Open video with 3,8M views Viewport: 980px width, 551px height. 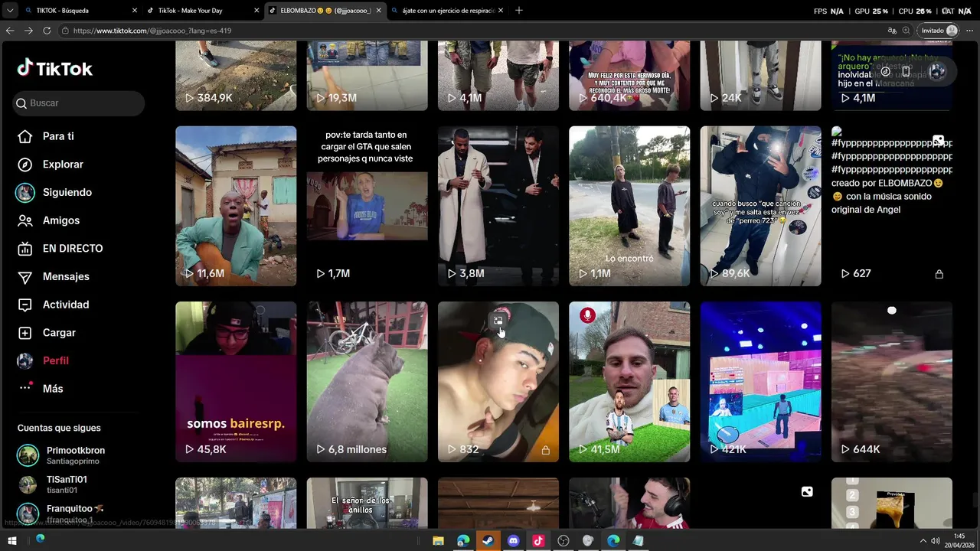[498, 206]
